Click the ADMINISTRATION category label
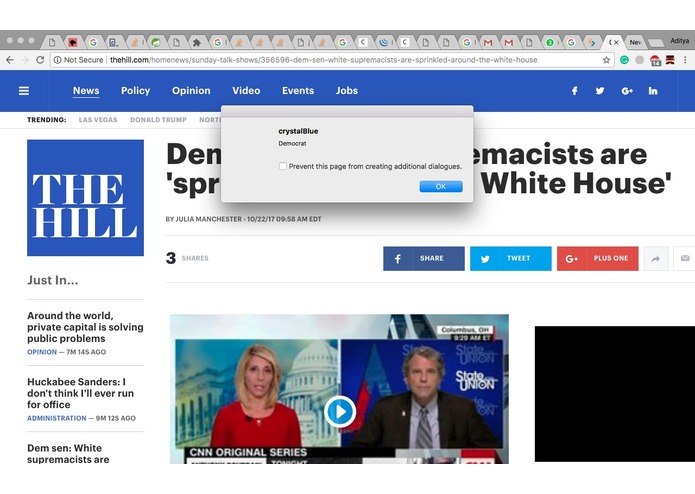 pyautogui.click(x=57, y=418)
